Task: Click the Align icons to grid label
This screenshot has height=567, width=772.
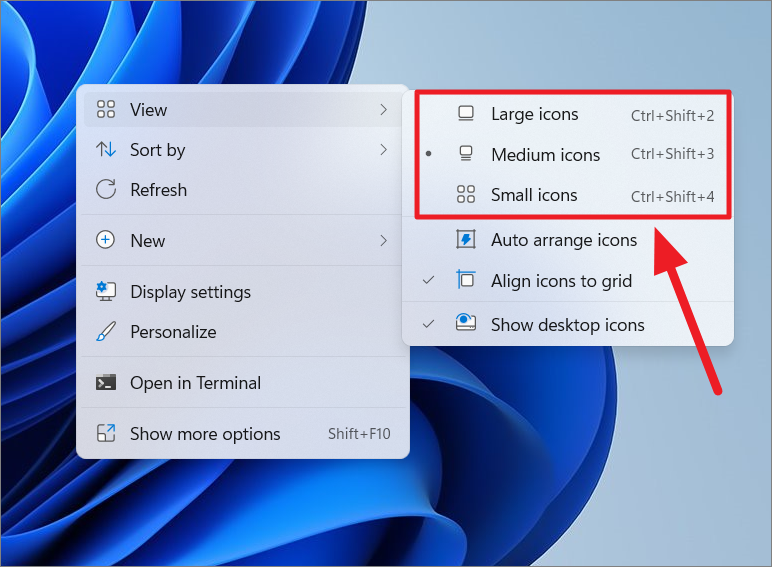Action: pyautogui.click(x=561, y=281)
